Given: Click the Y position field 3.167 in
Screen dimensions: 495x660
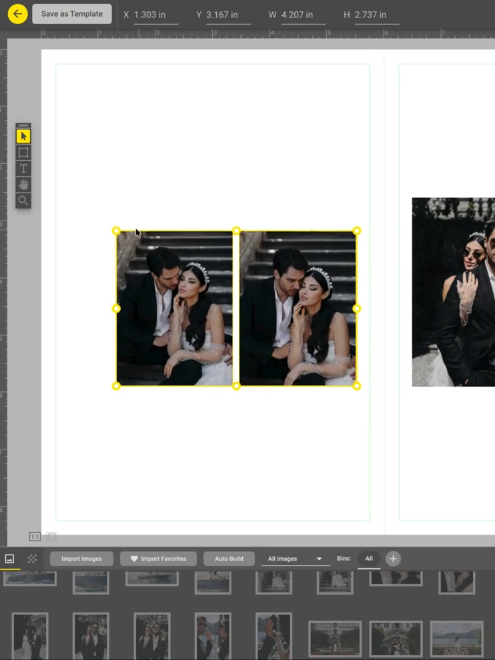Looking at the screenshot, I should click(x=228, y=15).
